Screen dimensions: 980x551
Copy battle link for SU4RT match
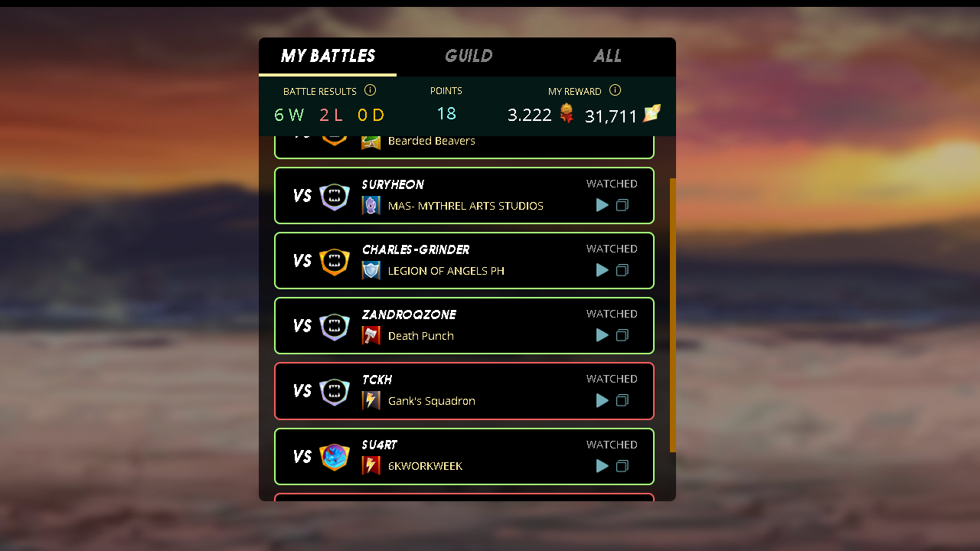click(622, 466)
